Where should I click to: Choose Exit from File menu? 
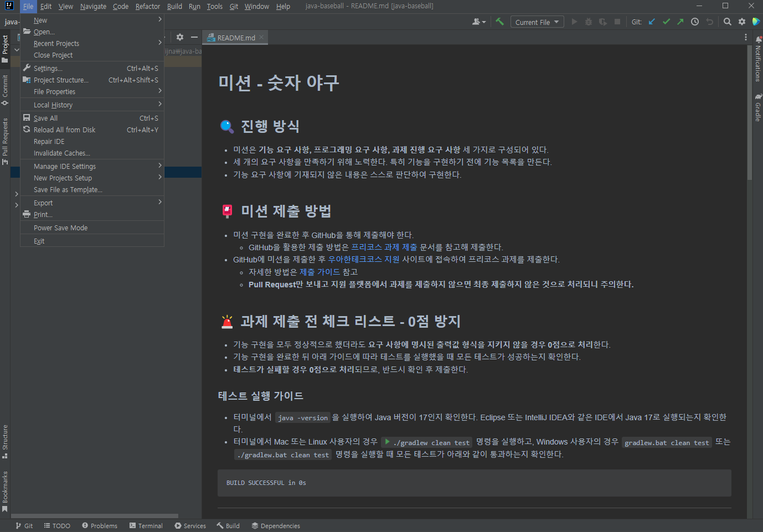pos(92,241)
